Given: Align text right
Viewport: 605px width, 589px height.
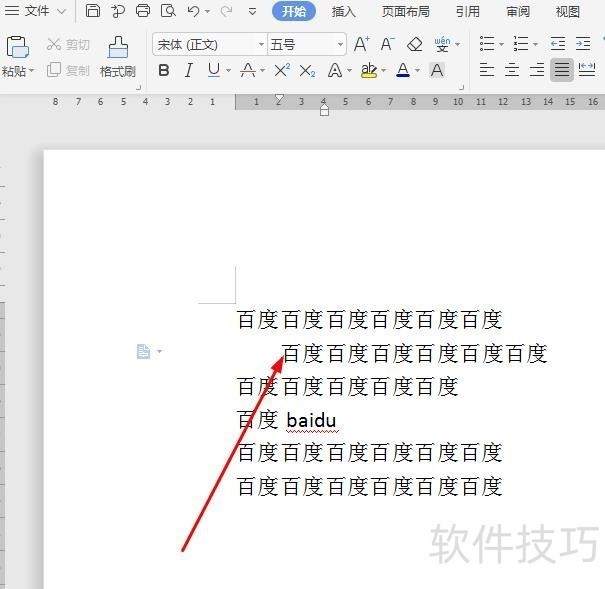Looking at the screenshot, I should point(537,70).
